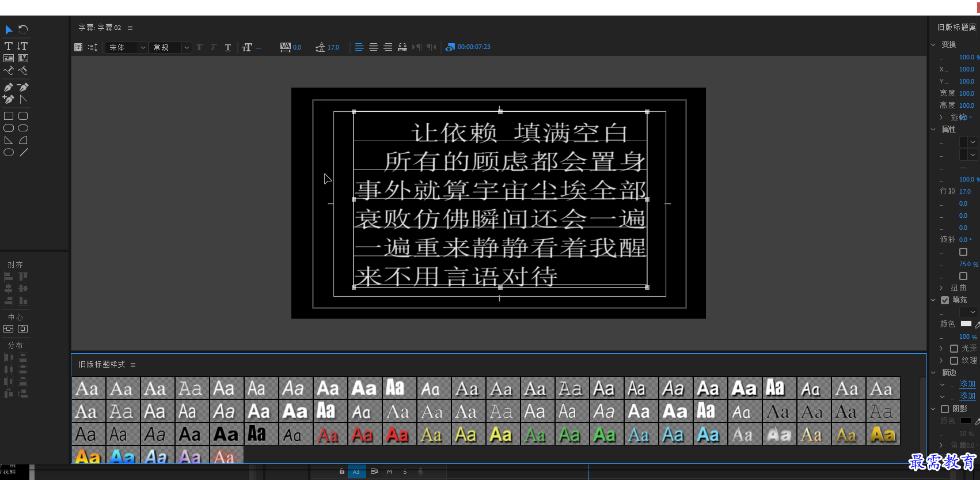Select the arrow Selection tool

coord(9,29)
